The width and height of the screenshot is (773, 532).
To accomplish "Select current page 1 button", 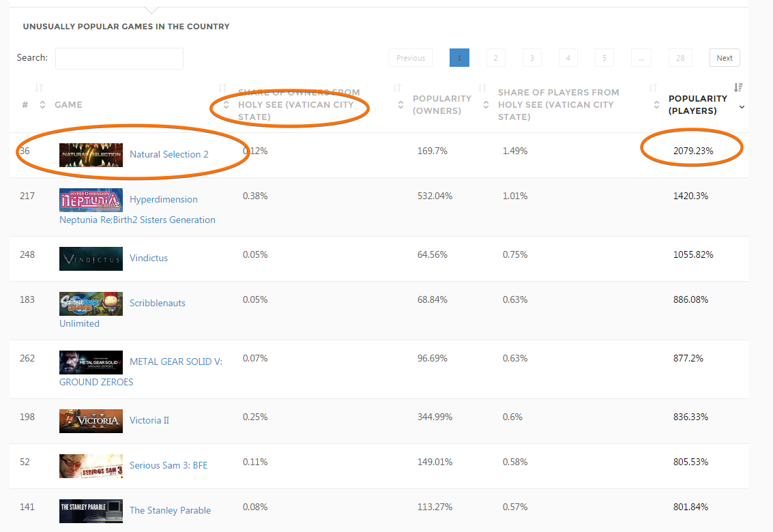I will coord(459,58).
